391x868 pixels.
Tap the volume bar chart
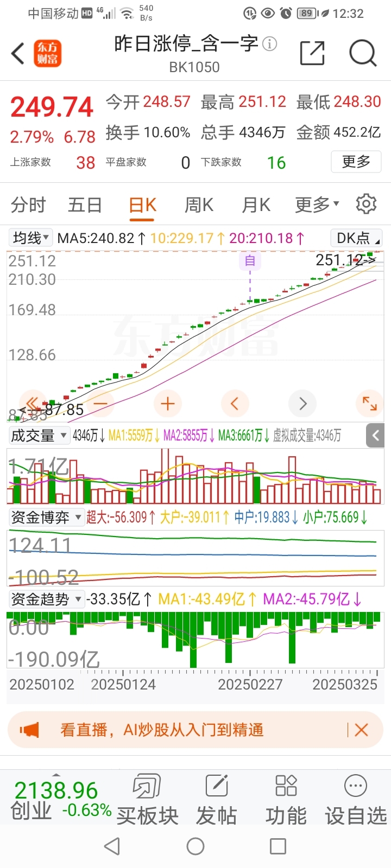coord(195,476)
